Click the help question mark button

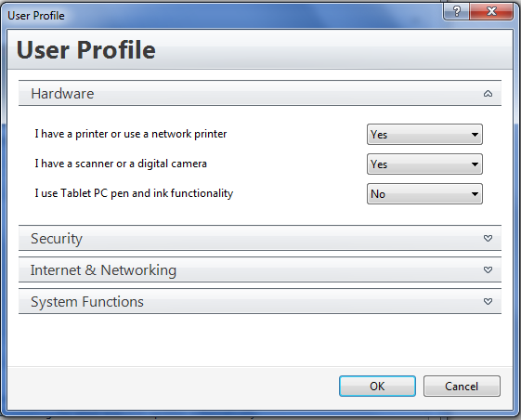(457, 12)
